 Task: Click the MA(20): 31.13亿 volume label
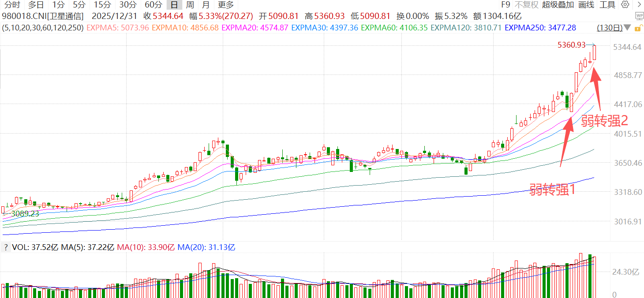pos(206,247)
